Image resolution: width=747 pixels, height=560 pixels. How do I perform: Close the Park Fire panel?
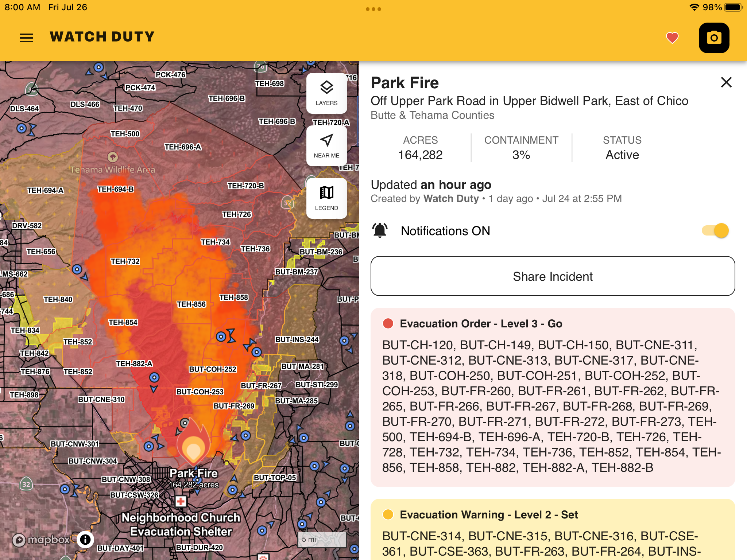click(x=726, y=82)
